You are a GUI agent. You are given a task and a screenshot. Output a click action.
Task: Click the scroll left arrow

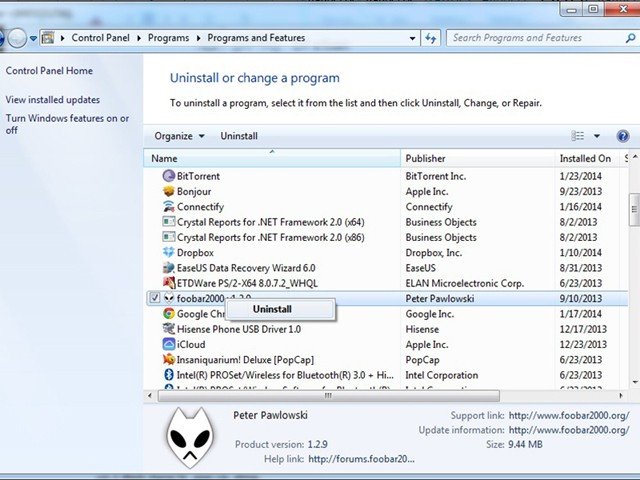pyautogui.click(x=150, y=396)
